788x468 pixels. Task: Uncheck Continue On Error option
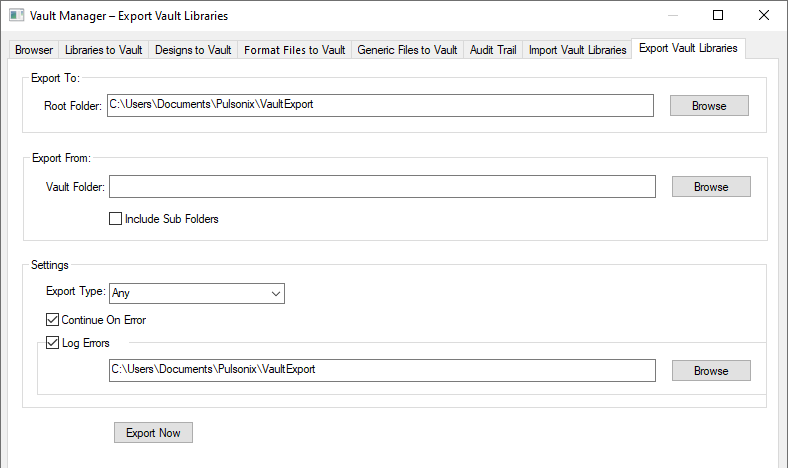click(x=52, y=321)
